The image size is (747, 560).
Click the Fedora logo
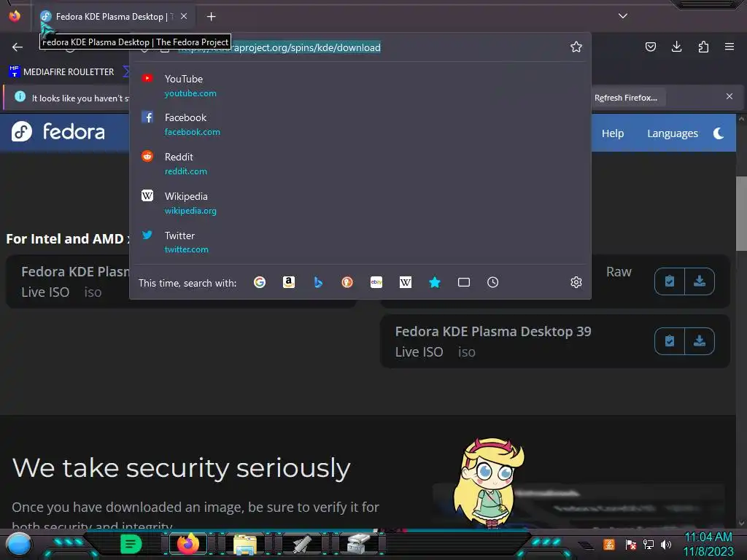tap(58, 131)
